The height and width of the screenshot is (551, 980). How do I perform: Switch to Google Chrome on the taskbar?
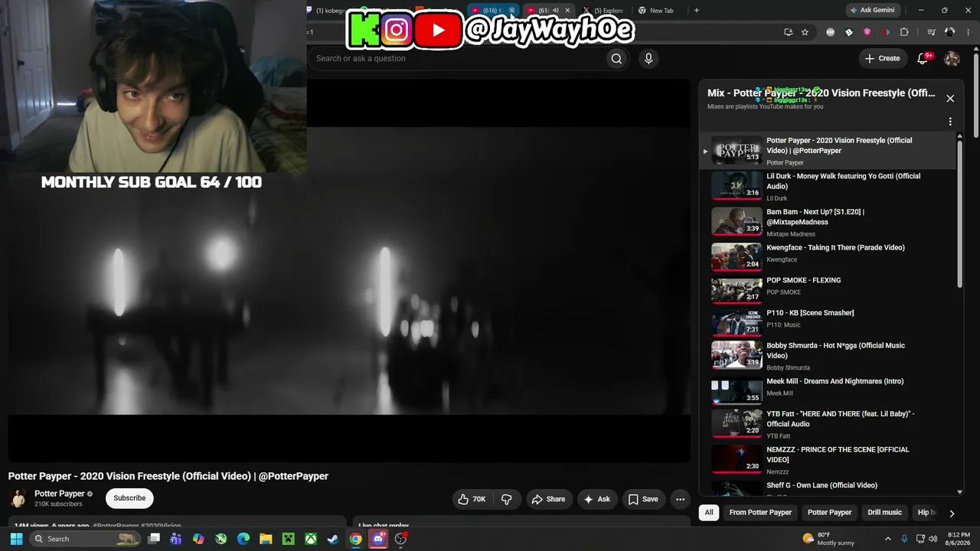click(x=355, y=539)
